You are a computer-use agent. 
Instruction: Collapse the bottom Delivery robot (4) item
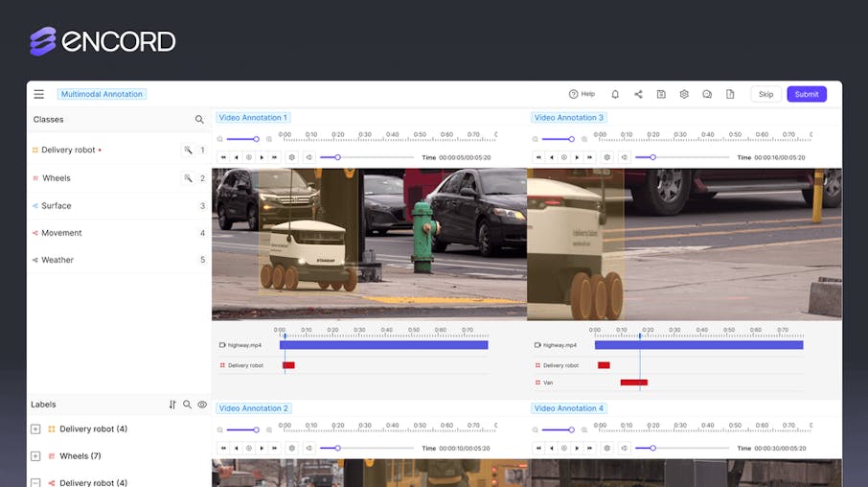click(x=35, y=482)
